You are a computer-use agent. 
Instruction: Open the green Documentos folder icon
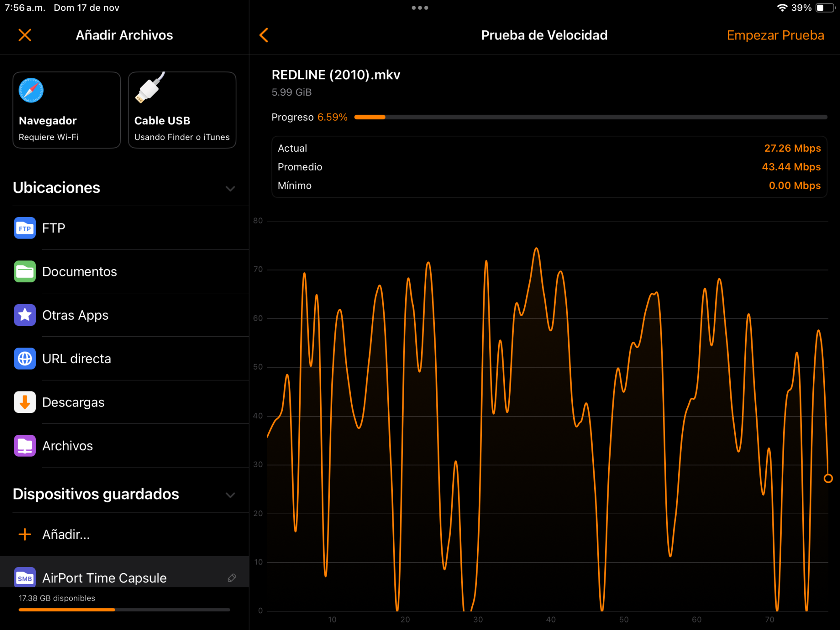24,272
